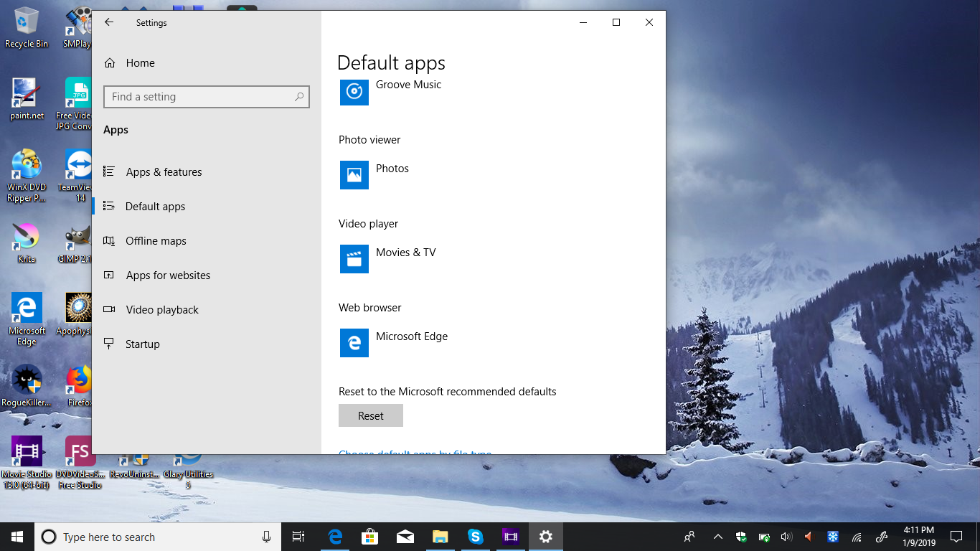Go back with the Settings back arrow
This screenshot has width=980, height=551.
(109, 22)
